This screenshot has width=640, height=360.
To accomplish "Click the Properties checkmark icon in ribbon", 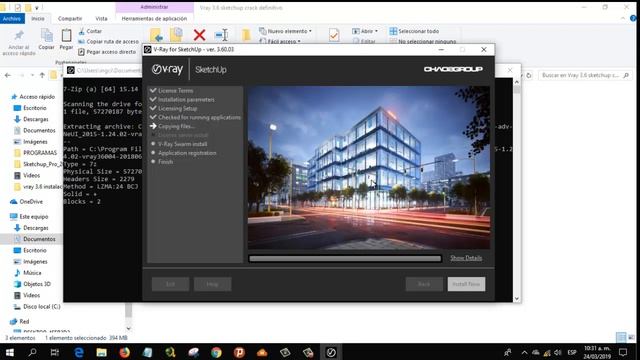I will (334, 35).
